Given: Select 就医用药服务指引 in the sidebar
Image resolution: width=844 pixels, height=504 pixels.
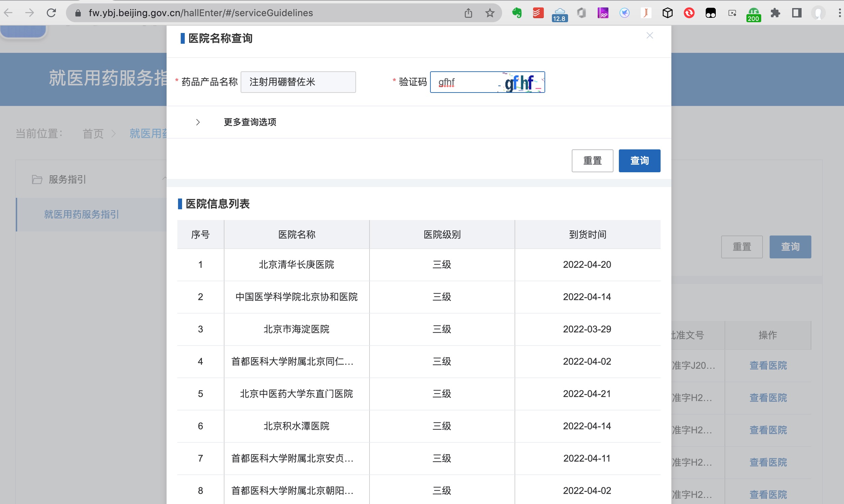Looking at the screenshot, I should [x=81, y=214].
